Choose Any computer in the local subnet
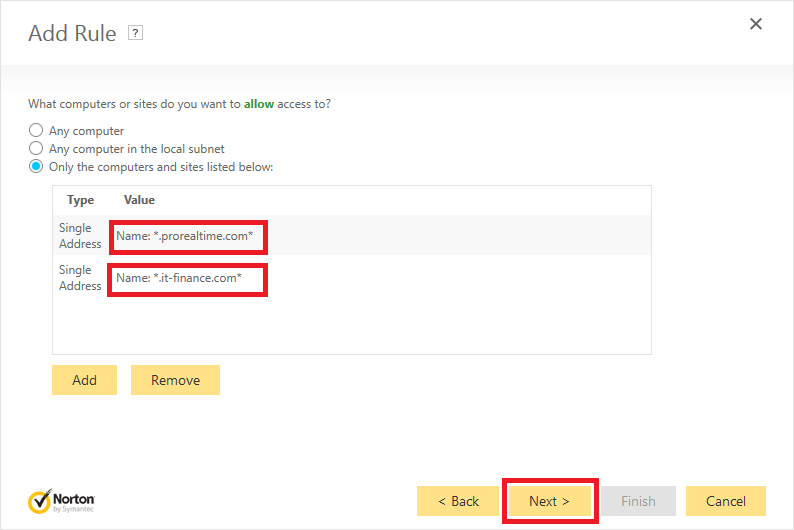Image resolution: width=794 pixels, height=530 pixels. [37, 148]
